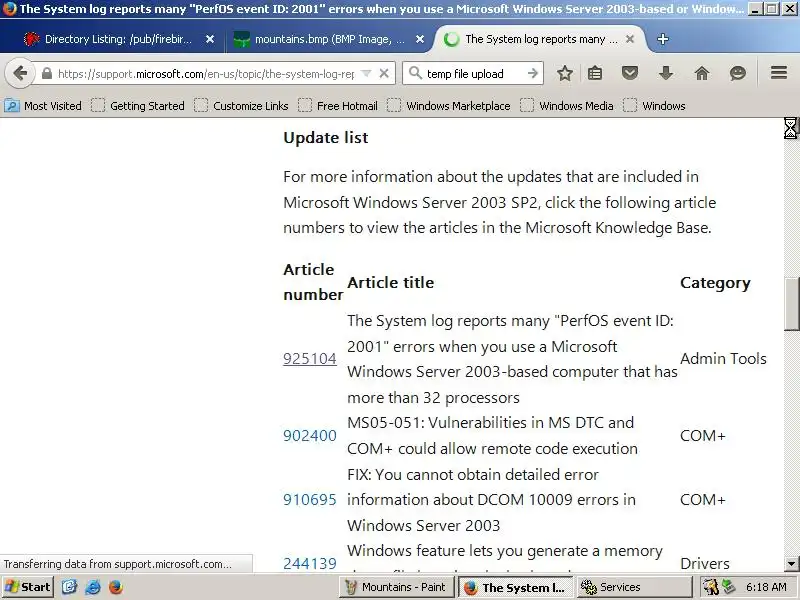The height and width of the screenshot is (600, 800).
Task: Click the Article title column header
Action: coord(390,283)
